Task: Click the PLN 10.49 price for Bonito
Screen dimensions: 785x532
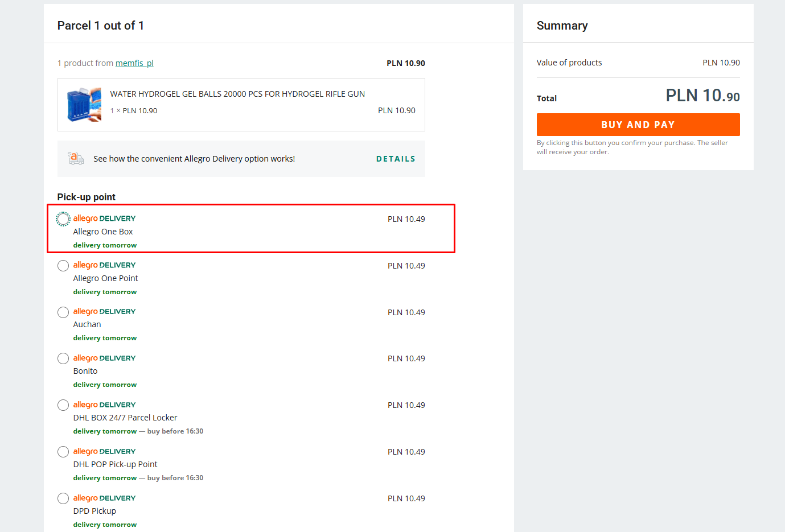Action: [406, 358]
